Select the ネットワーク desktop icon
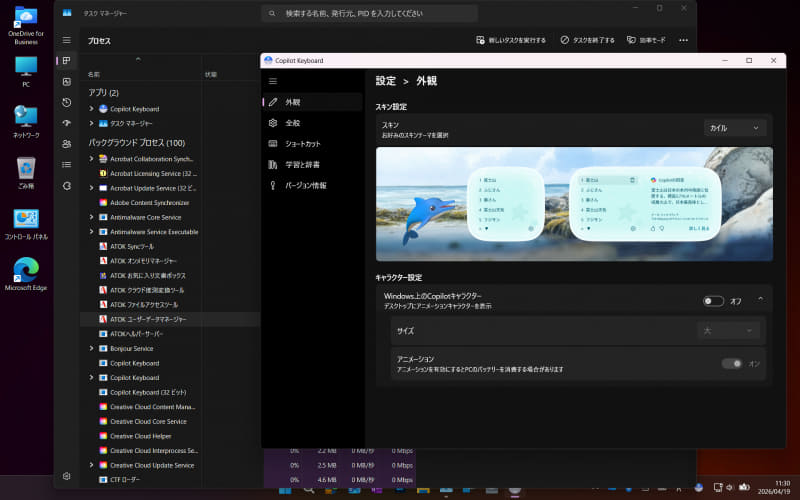 (26, 122)
